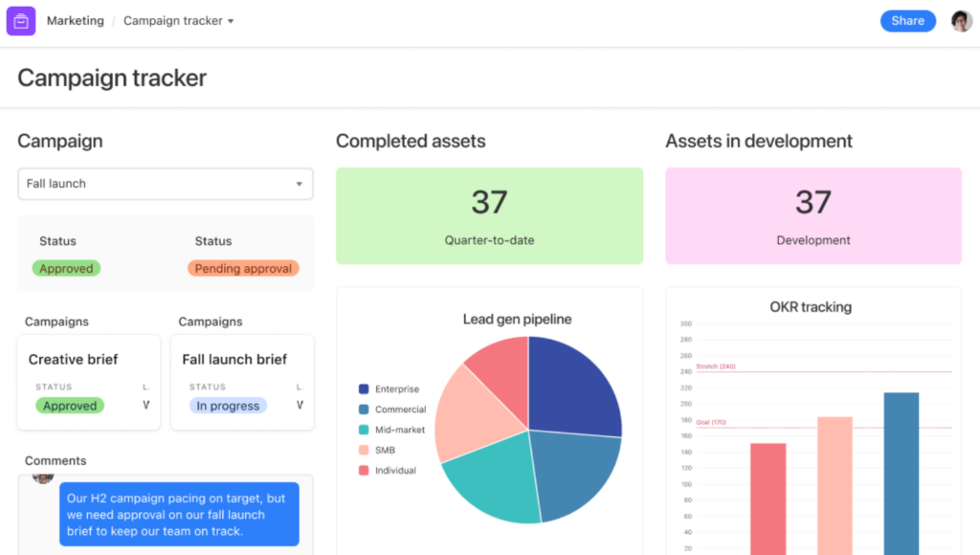Click the Pending approval status pill
Viewport: 980px width, 555px height.
pyautogui.click(x=243, y=268)
